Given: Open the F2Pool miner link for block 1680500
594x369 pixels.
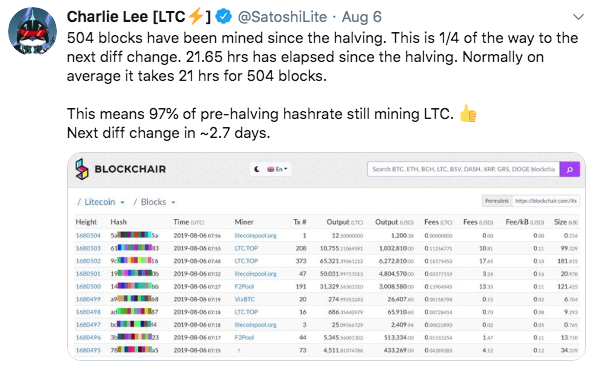Looking at the screenshot, I should (x=244, y=286).
